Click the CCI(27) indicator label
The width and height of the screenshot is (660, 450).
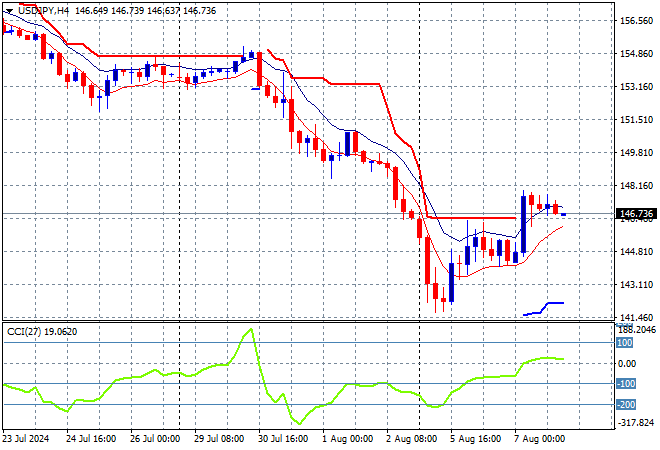(28, 331)
